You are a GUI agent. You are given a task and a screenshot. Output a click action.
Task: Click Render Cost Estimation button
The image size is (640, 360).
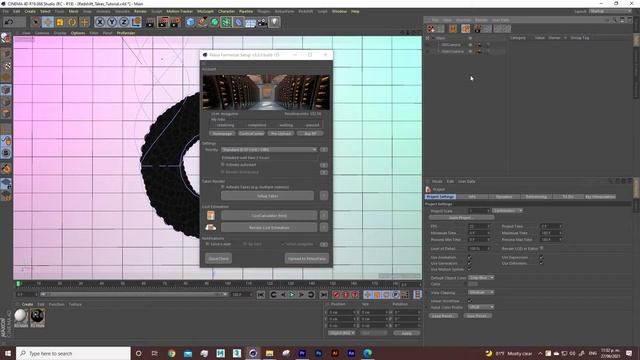[269, 227]
